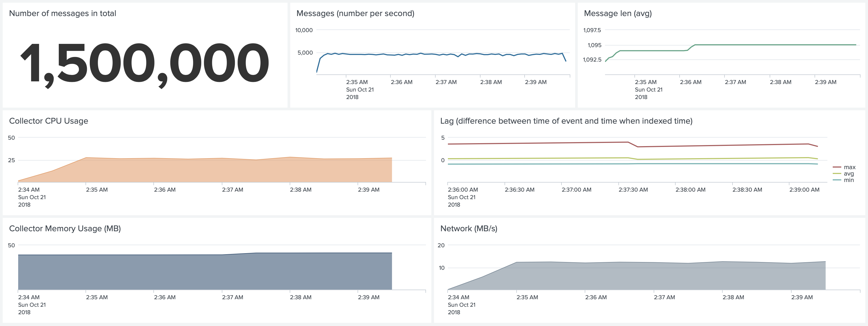Screen dimensions: 868x326
Task: Click the Network (MB/s) panel title
Action: [468, 229]
